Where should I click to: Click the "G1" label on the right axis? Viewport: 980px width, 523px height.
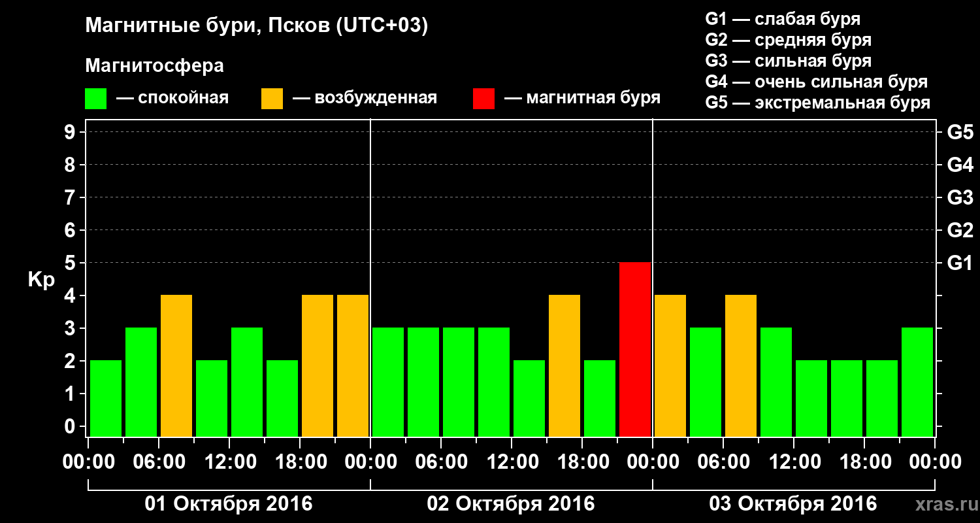click(x=960, y=263)
